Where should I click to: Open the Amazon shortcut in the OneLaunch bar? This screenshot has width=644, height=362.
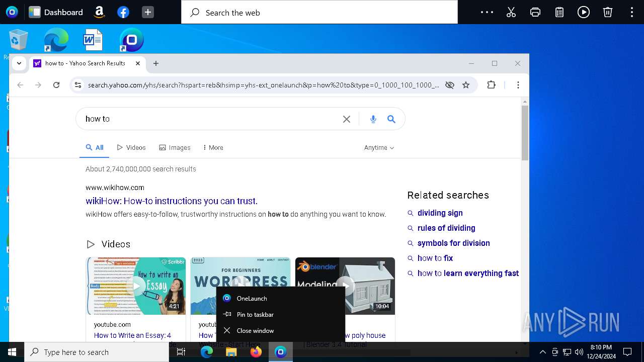[x=99, y=12]
